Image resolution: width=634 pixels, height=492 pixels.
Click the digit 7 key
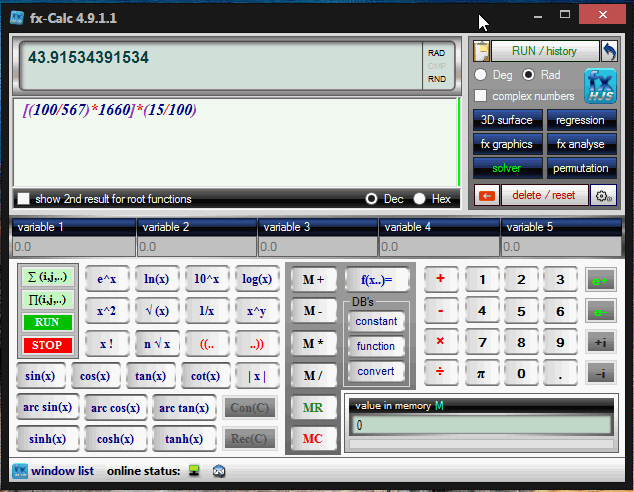click(x=482, y=343)
